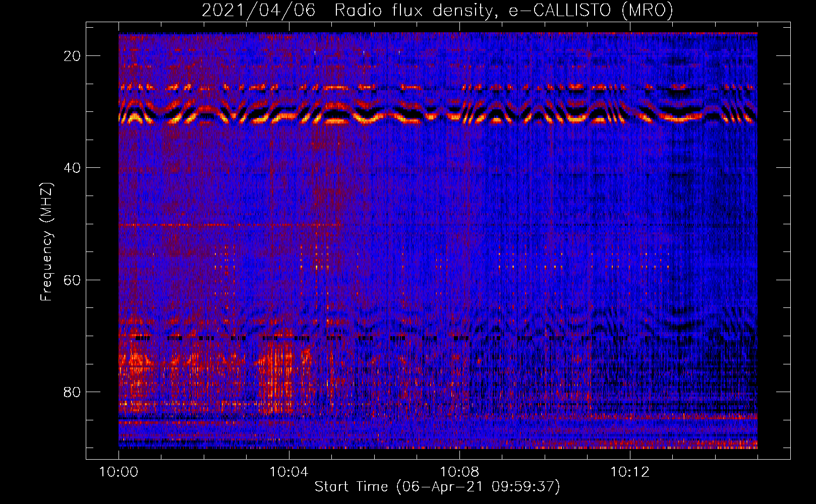Screen dimensions: 816x504
Task: Click the 20 MHz frequency tick label
Action: pos(72,56)
